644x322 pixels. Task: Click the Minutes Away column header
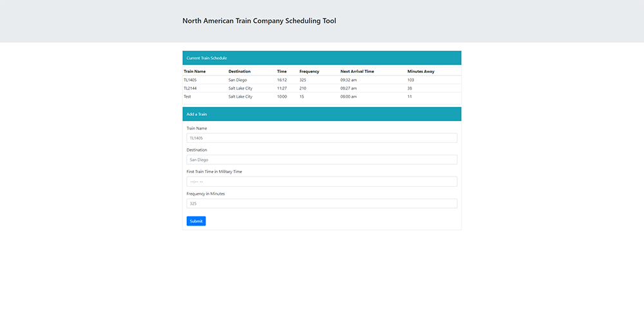pyautogui.click(x=421, y=71)
